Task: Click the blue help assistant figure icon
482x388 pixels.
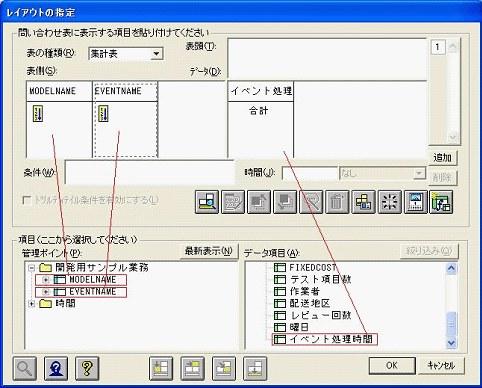Action: click(x=56, y=368)
